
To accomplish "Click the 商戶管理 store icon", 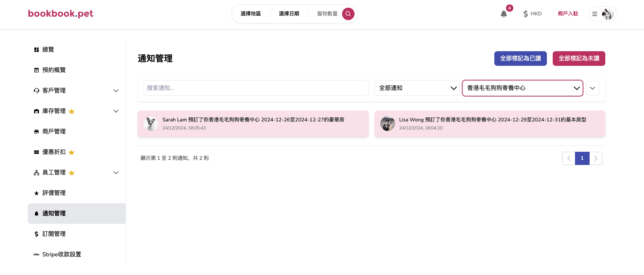I will pos(37,132).
